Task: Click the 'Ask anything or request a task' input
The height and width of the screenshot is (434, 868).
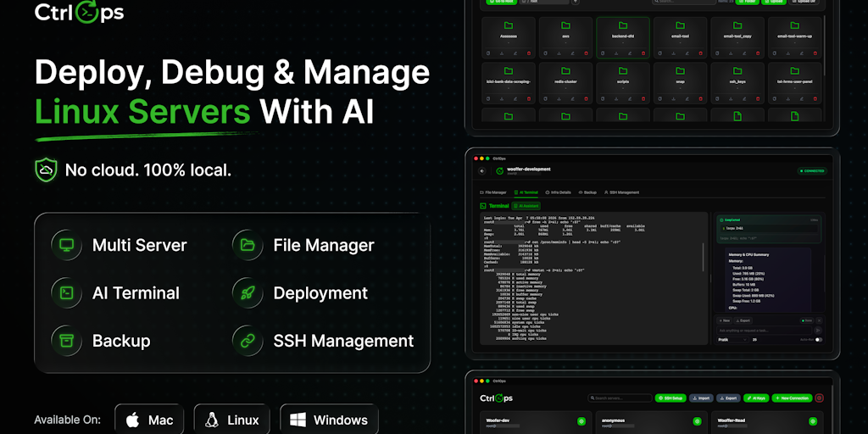Action: coord(764,330)
